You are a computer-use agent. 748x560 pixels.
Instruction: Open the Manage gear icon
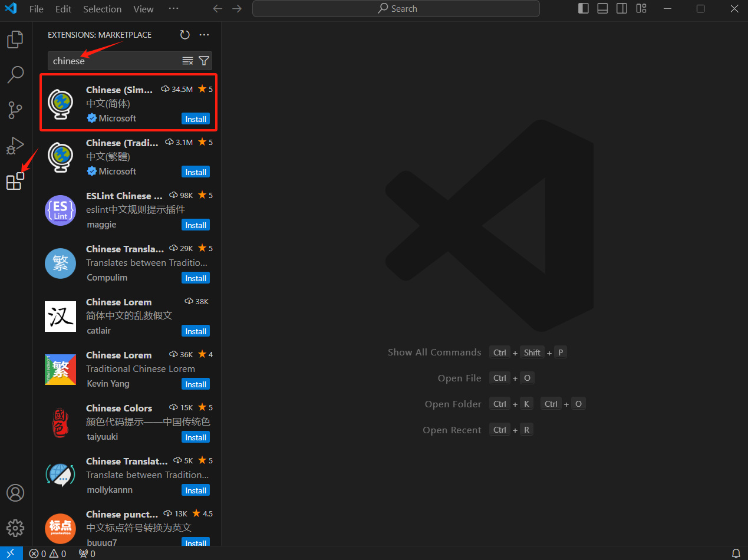(15, 527)
